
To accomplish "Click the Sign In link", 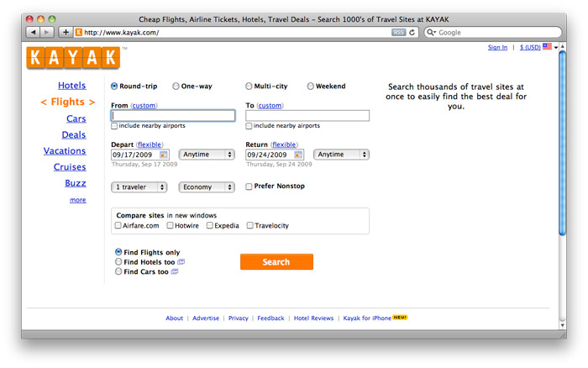I will coord(497,47).
